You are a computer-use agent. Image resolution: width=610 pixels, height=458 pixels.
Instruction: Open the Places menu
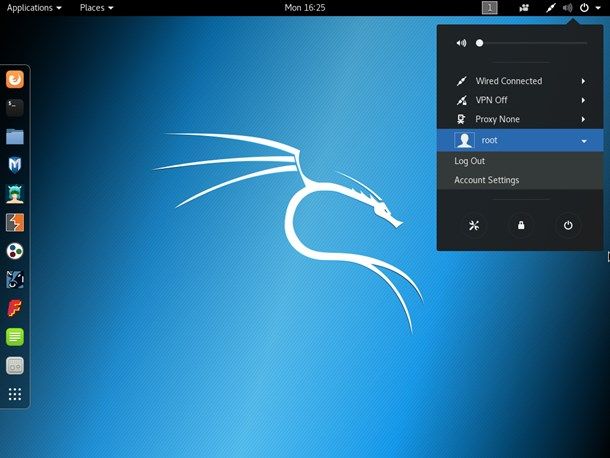point(96,7)
